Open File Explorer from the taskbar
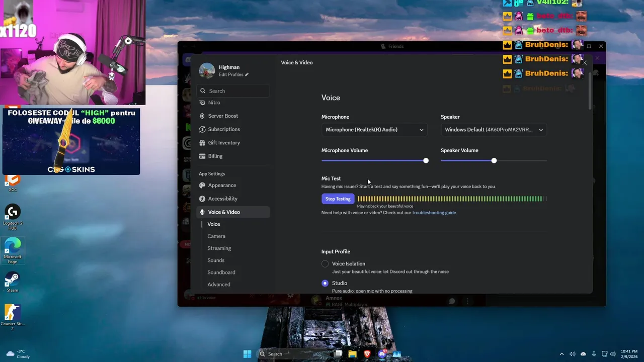 pos(353,354)
